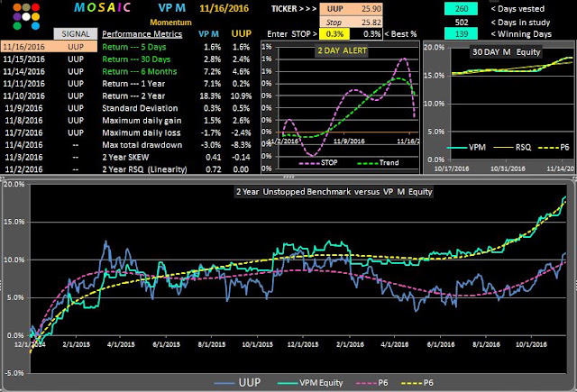This screenshot has height=392, width=577.
Task: Click the Trend legend entry
Action: click(379, 162)
